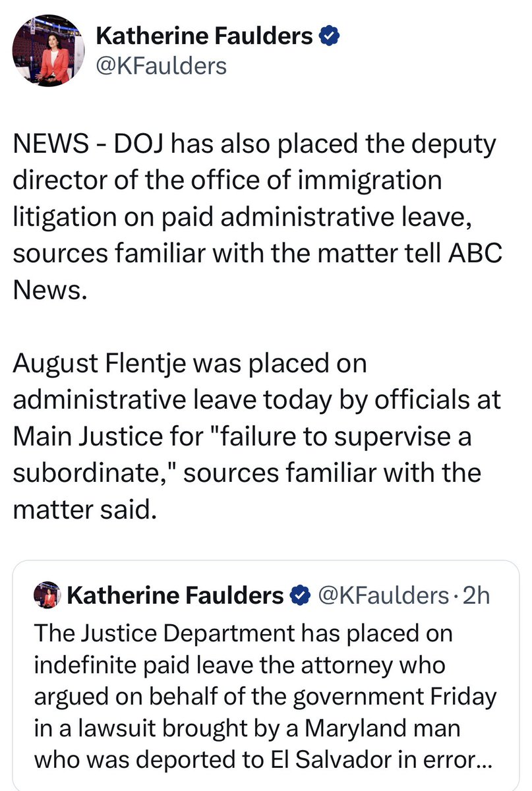This screenshot has width=532, height=791.
Task: Click the Katherine Faulders name in quoted tweet
Action: (x=175, y=596)
